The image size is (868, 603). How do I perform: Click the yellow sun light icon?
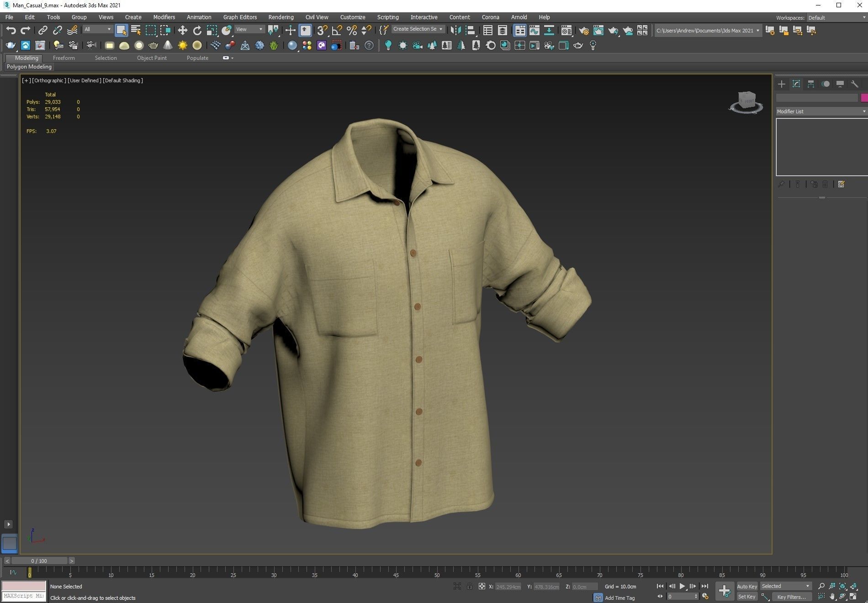(x=182, y=45)
